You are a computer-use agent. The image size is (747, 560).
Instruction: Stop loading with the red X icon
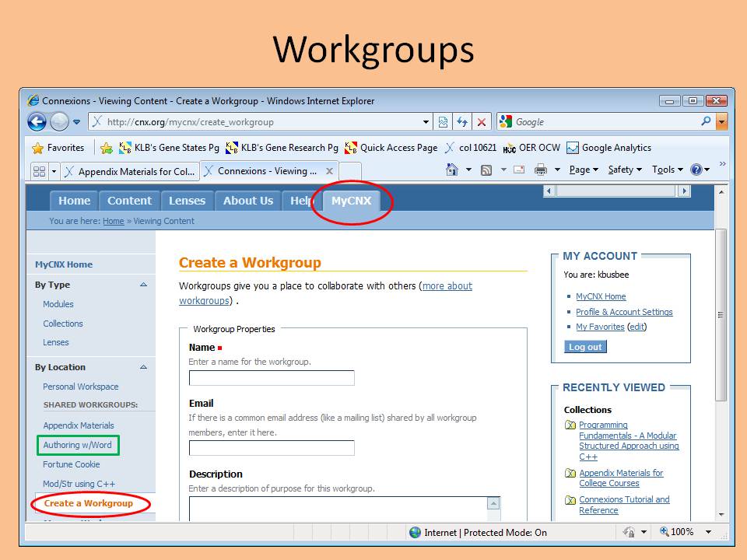pyautogui.click(x=482, y=122)
